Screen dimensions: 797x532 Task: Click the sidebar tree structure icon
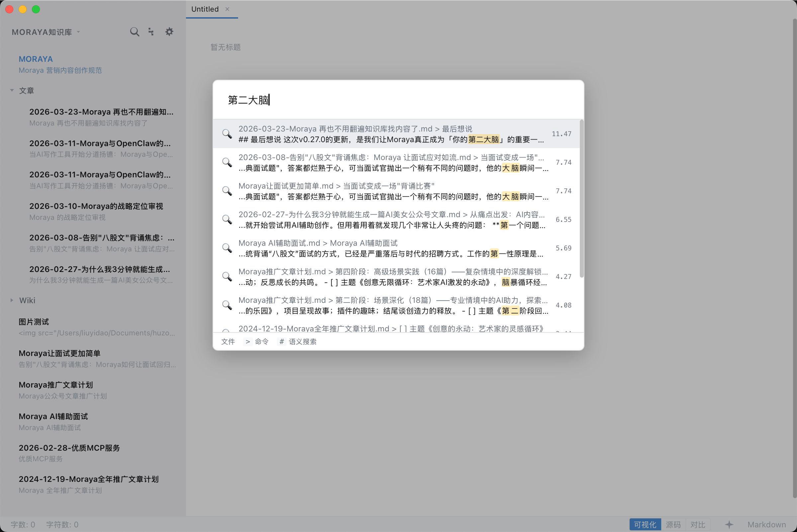(151, 32)
